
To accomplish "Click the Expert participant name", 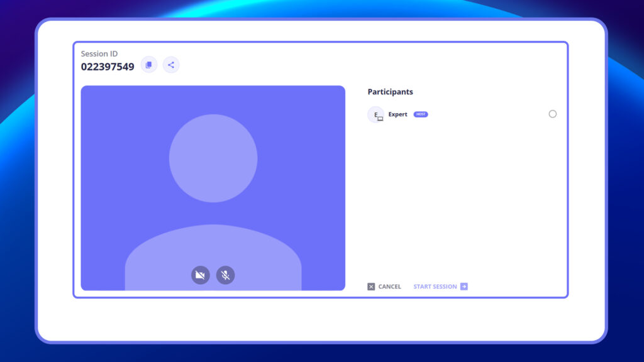I will (397, 114).
